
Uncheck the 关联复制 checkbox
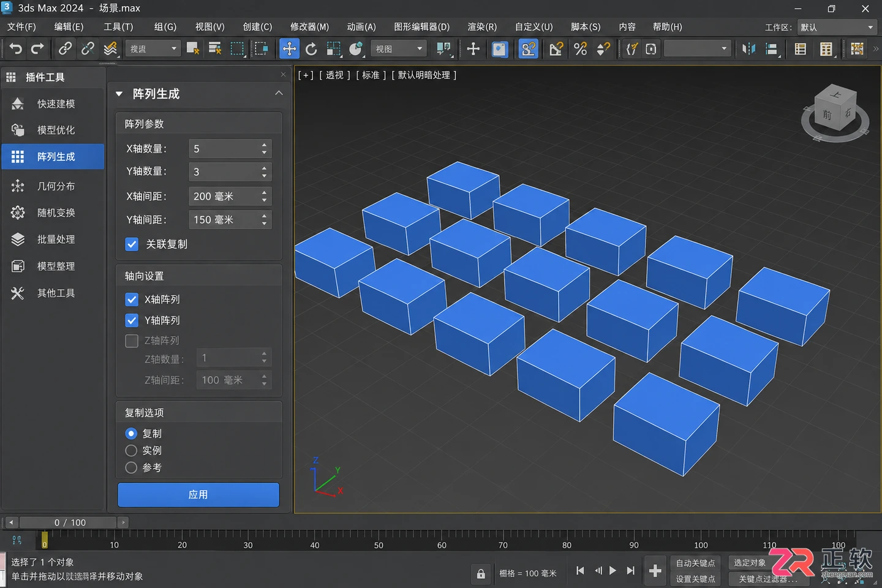tap(132, 244)
